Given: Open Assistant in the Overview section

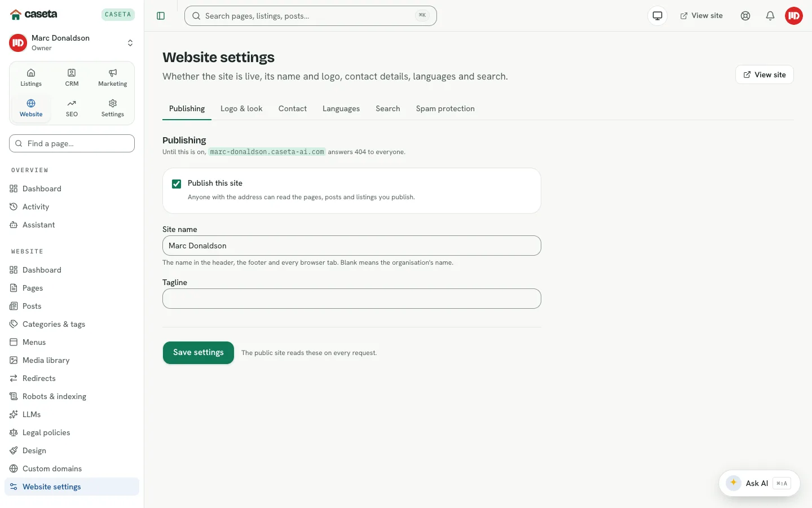Looking at the screenshot, I should [x=72, y=225].
